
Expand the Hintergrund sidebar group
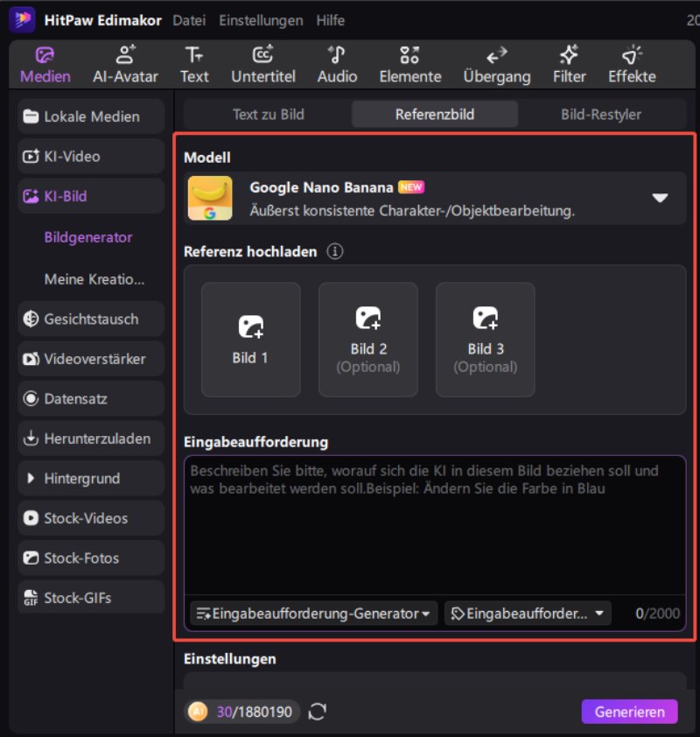pyautogui.click(x=91, y=479)
